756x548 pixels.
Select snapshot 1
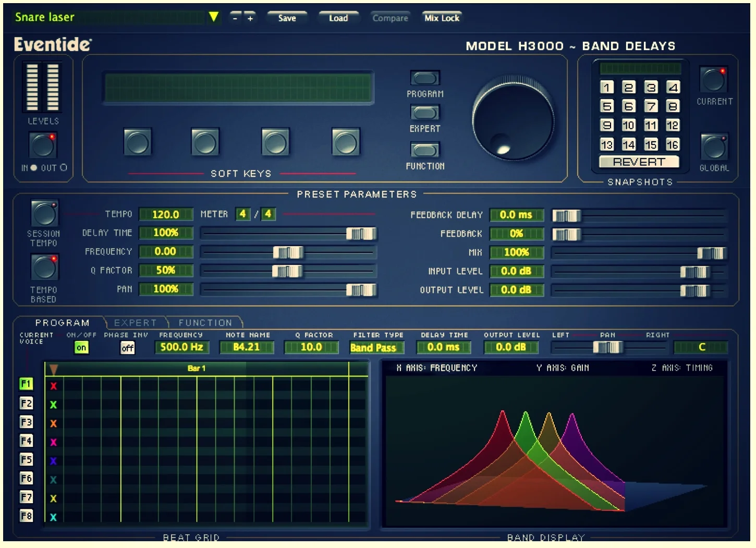point(607,87)
